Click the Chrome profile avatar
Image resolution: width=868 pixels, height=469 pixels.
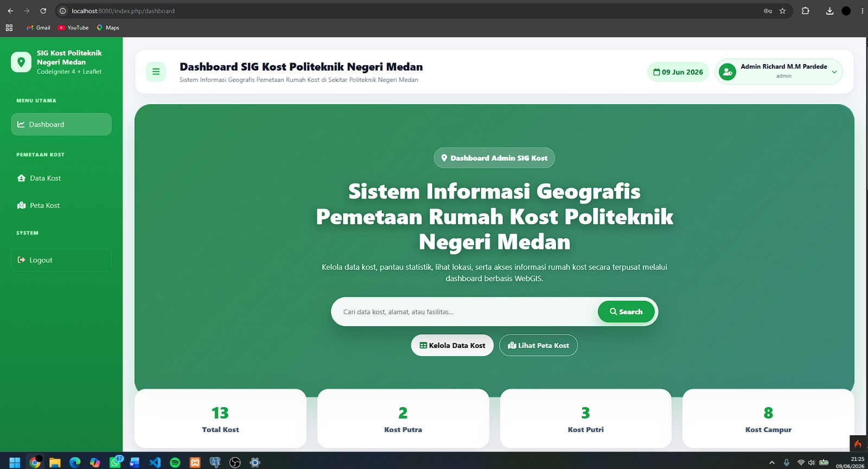[x=846, y=11]
